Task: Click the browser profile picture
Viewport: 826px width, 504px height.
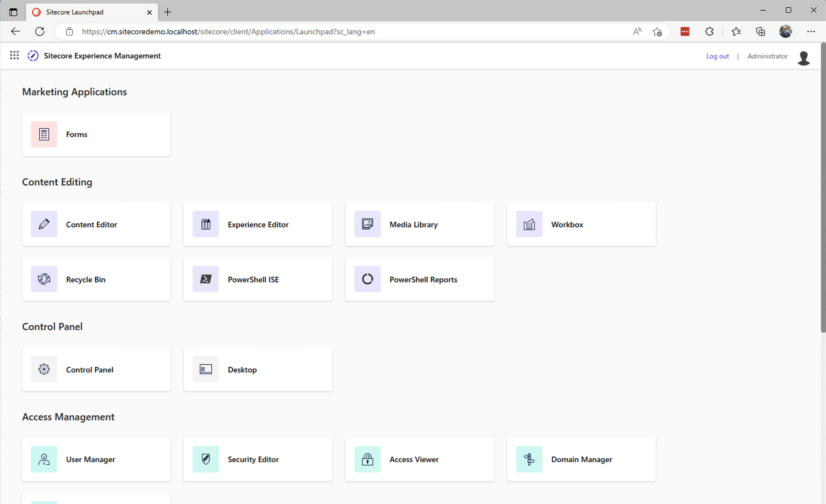Action: [x=786, y=31]
